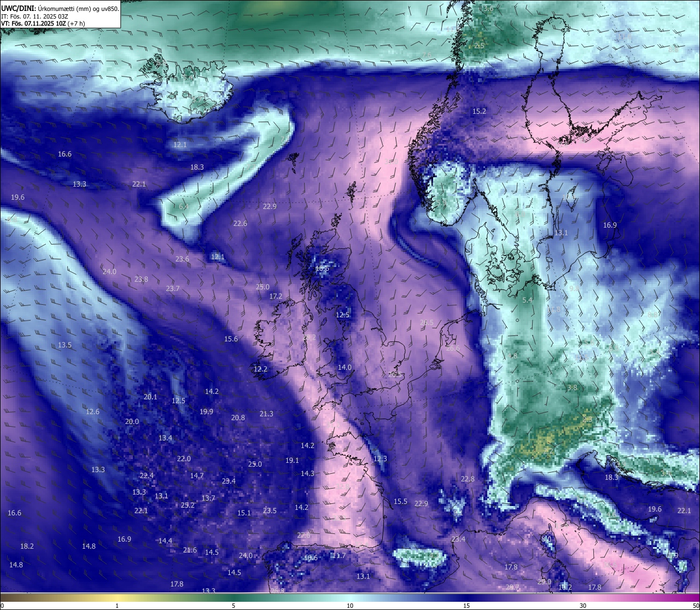The image size is (700, 610).
Task: Click the 23.8 value on the map
Action: click(x=141, y=279)
